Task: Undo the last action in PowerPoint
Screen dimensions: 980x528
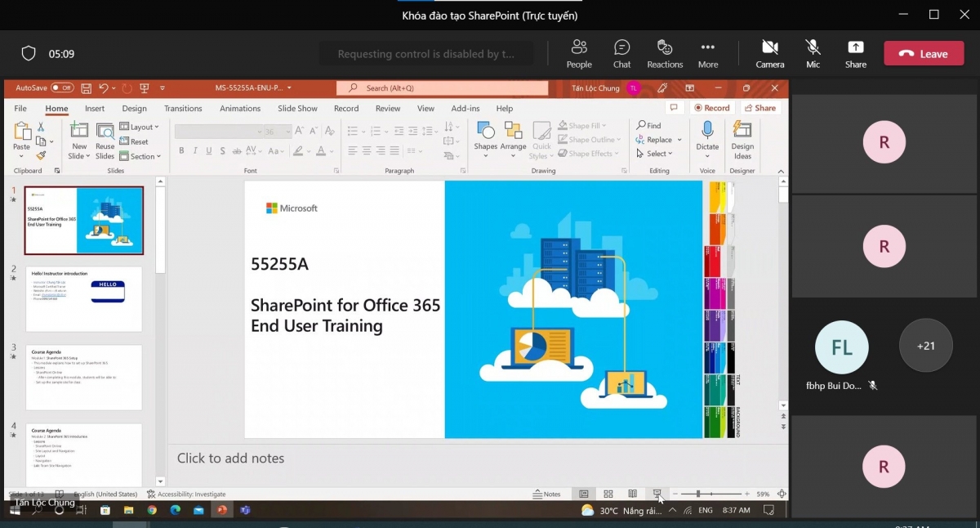Action: pyautogui.click(x=104, y=87)
